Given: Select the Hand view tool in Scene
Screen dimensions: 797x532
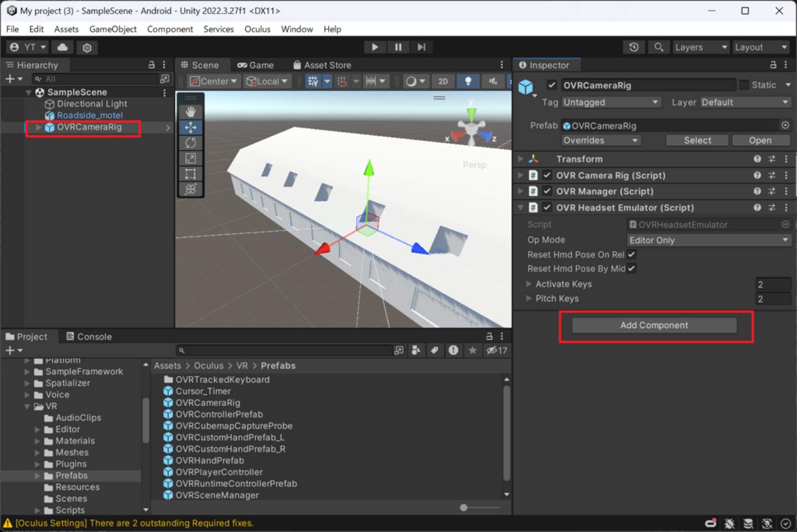Looking at the screenshot, I should (x=190, y=112).
